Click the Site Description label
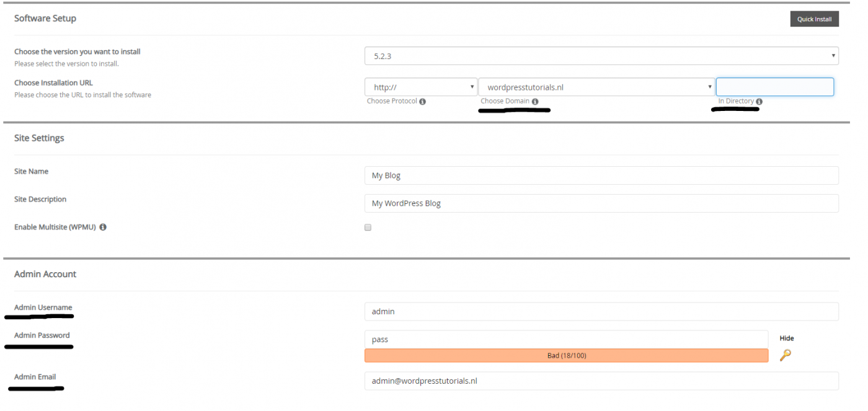This screenshot has height=411, width=868. coord(40,199)
